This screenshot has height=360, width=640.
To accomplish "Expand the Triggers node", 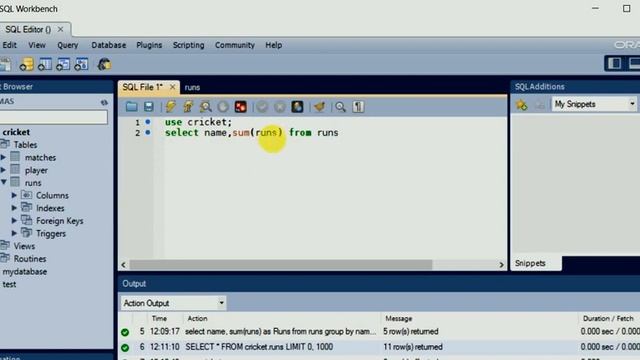I will [14, 233].
